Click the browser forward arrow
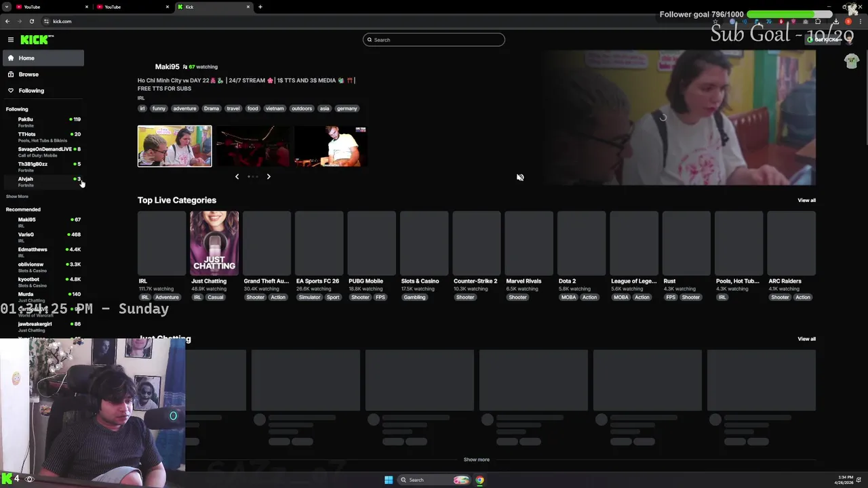The image size is (868, 488). tap(19, 21)
